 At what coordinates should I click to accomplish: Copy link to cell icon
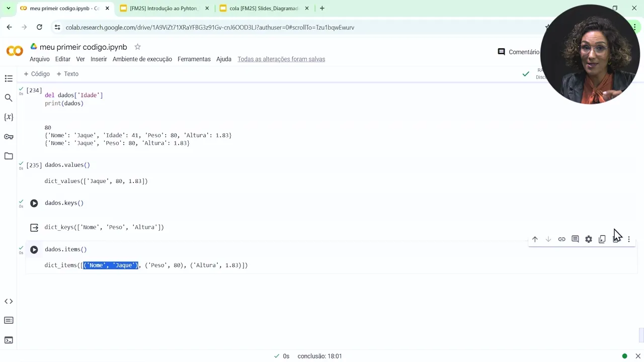561,239
